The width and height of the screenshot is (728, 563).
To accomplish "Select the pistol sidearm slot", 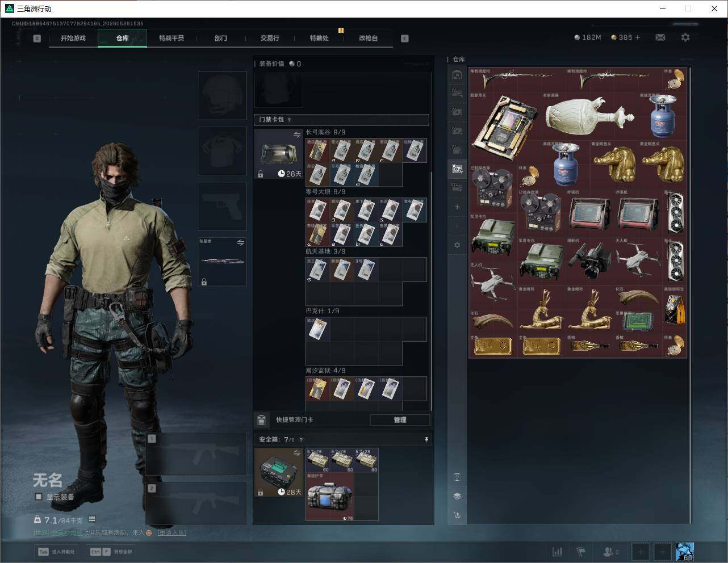I will click(x=223, y=206).
